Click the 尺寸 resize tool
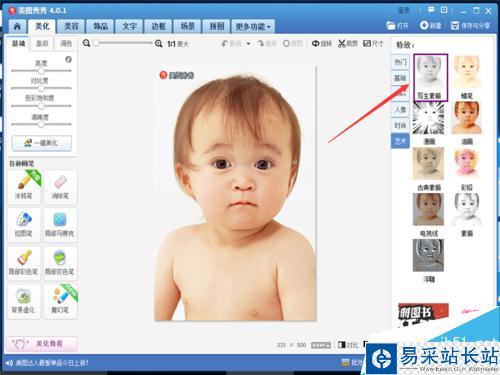This screenshot has width=500, height=375. click(373, 44)
